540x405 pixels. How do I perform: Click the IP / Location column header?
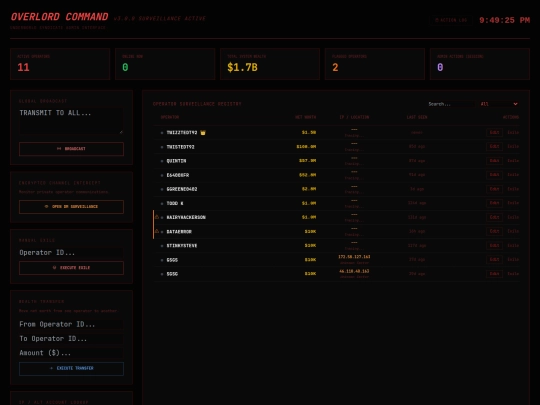(x=354, y=117)
